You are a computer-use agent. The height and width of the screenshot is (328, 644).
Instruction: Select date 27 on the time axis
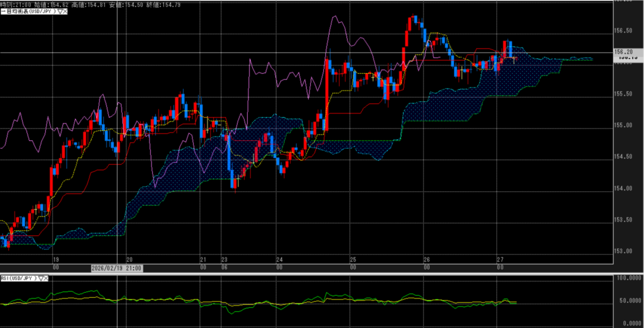[x=499, y=259]
